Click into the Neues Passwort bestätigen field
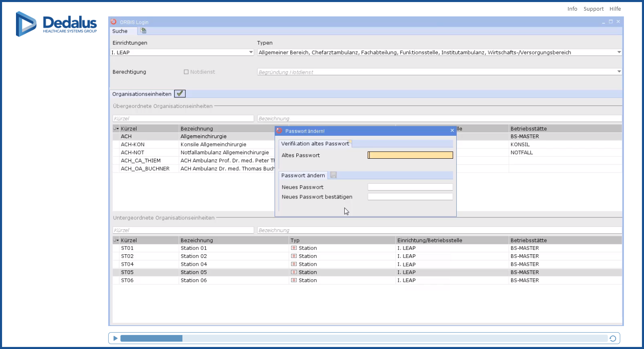 (x=410, y=197)
